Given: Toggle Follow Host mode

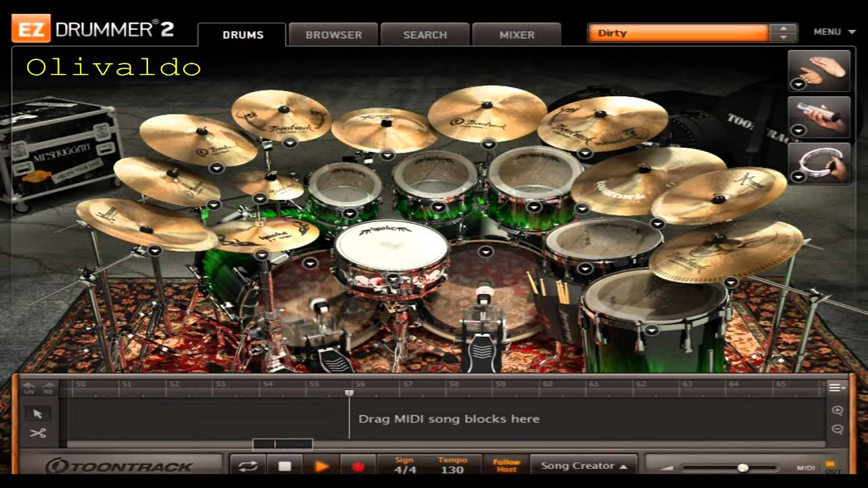Looking at the screenshot, I should point(506,466).
